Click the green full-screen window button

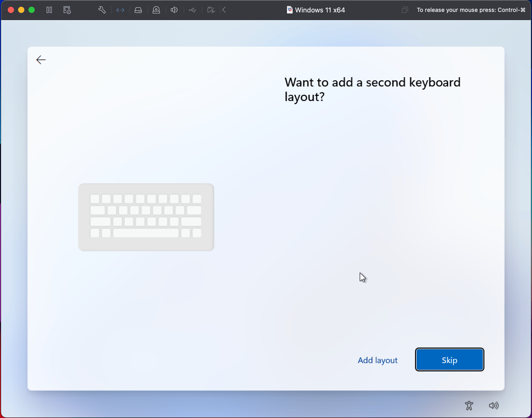point(32,10)
